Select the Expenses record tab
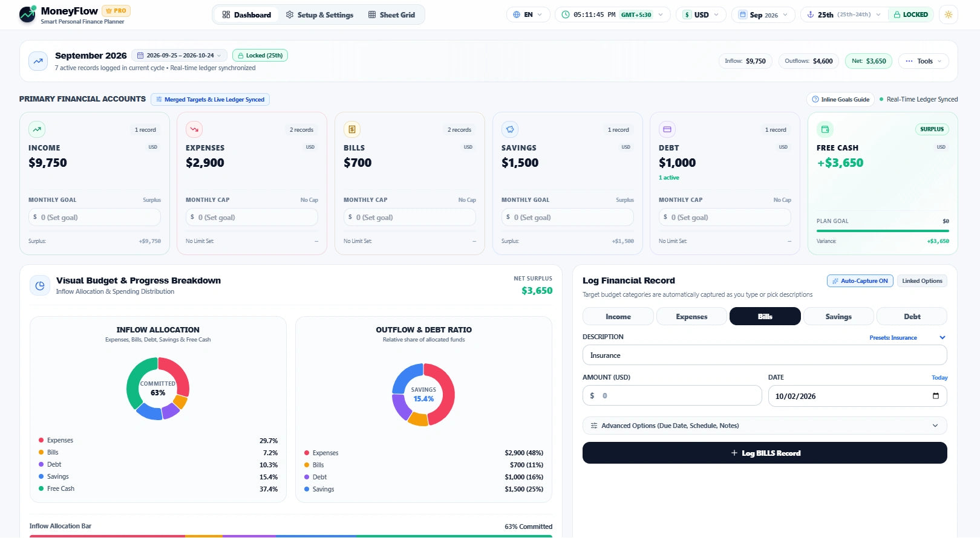 (691, 316)
